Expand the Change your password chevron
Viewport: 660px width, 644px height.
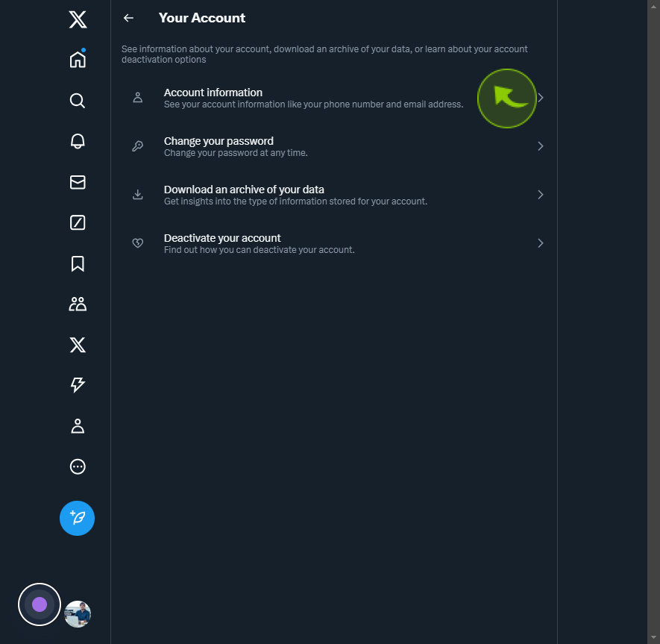(541, 146)
